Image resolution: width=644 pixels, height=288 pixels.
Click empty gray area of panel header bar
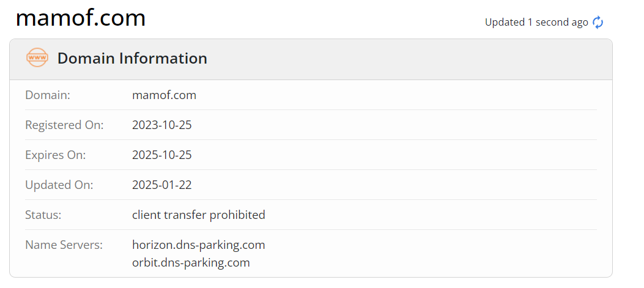pos(398,59)
